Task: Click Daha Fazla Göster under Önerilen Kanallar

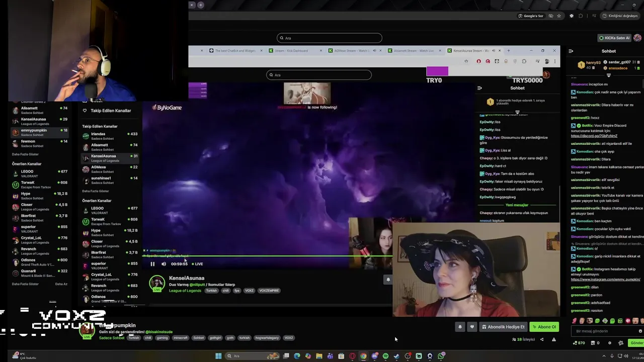Action: (x=25, y=284)
